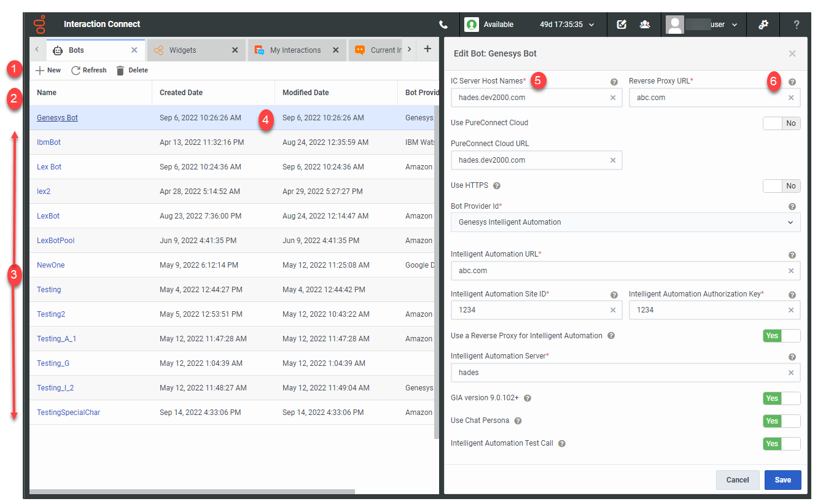Click the Delete trash icon
This screenshot has width=834, height=504.
[x=120, y=71]
